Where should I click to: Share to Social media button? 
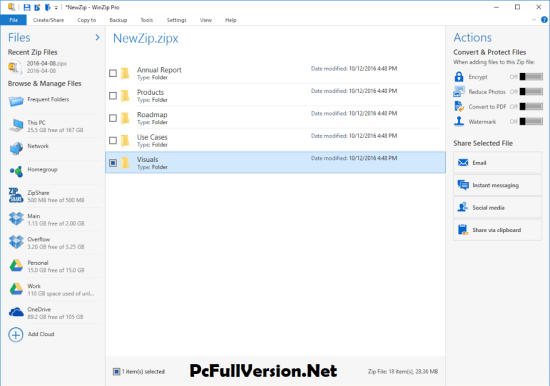pyautogui.click(x=497, y=207)
